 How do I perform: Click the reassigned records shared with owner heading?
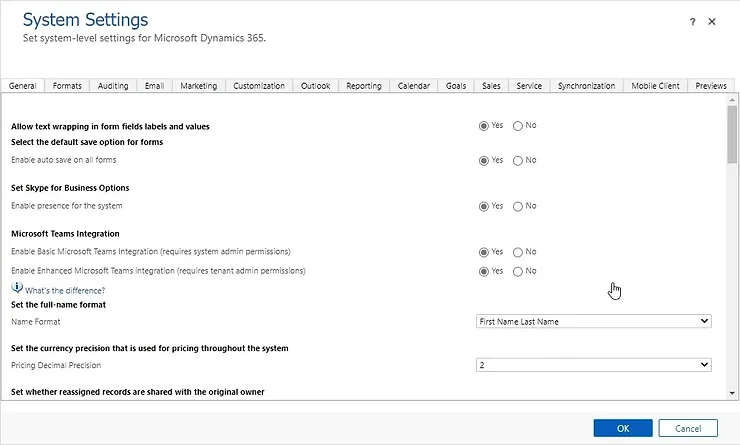point(138,392)
